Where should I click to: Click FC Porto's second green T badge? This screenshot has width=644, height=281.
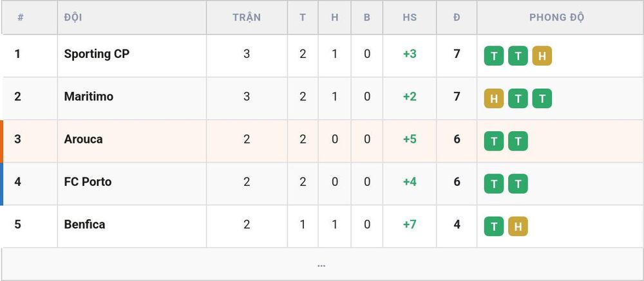point(518,184)
